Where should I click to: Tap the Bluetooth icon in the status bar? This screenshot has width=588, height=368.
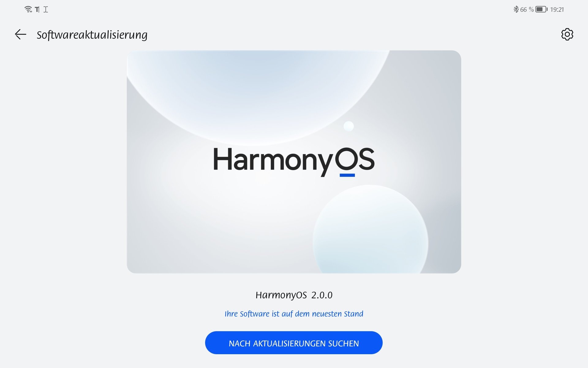(516, 10)
